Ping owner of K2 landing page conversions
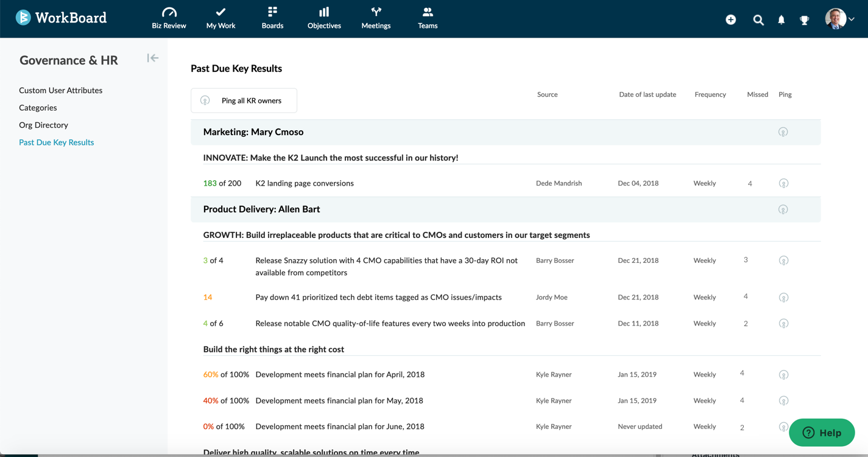Viewport: 868px width, 457px height. [784, 183]
